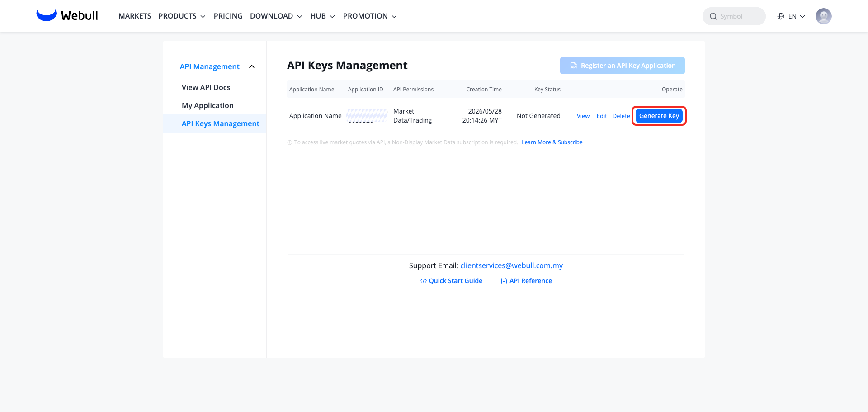Open the MARKETS menu
868x412 pixels.
click(135, 16)
